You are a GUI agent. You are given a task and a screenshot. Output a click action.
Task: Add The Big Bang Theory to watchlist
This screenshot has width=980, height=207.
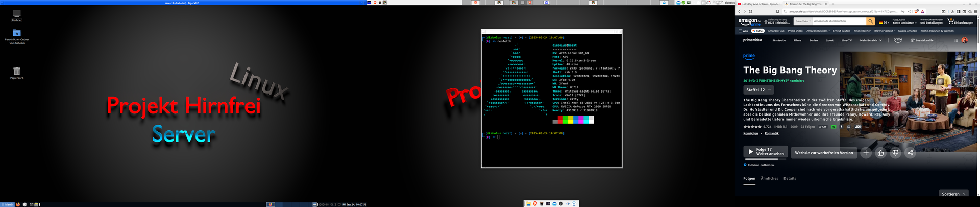(866, 153)
